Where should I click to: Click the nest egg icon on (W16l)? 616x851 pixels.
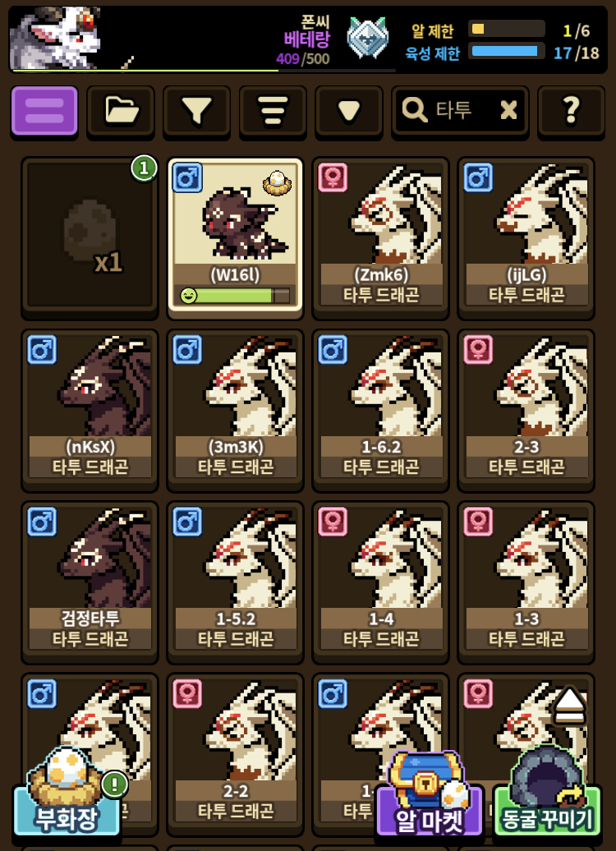277,183
